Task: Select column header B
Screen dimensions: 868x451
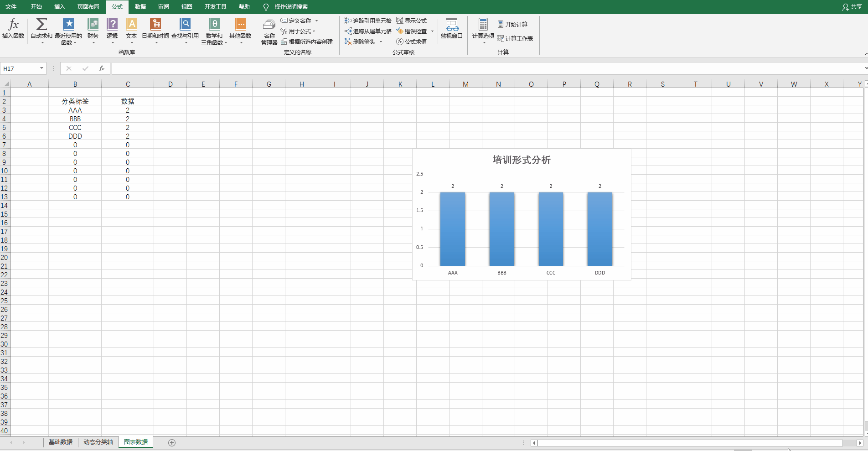Action: click(x=75, y=84)
